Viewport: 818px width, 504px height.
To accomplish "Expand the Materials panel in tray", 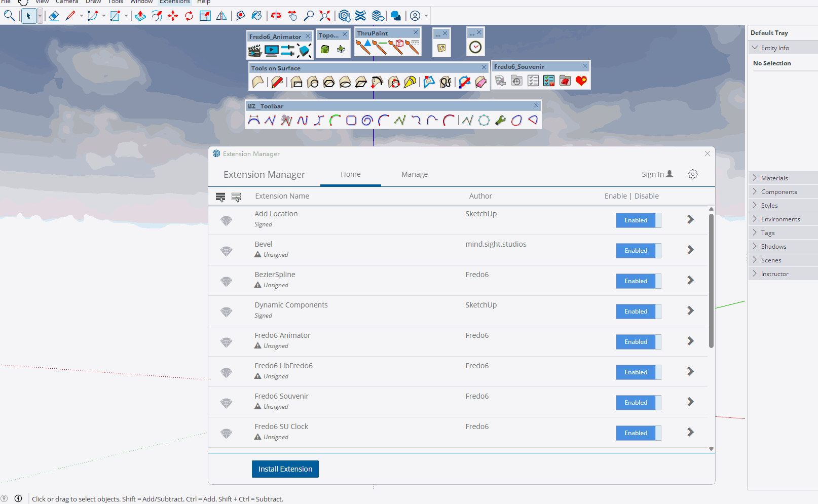I will coord(774,178).
